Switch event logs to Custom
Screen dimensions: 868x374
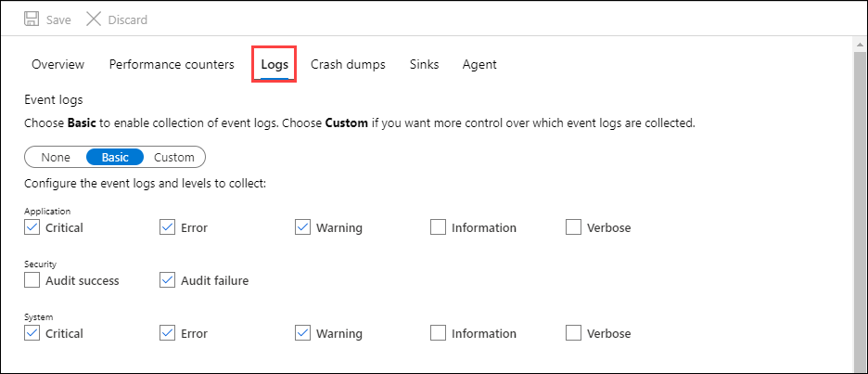[174, 157]
